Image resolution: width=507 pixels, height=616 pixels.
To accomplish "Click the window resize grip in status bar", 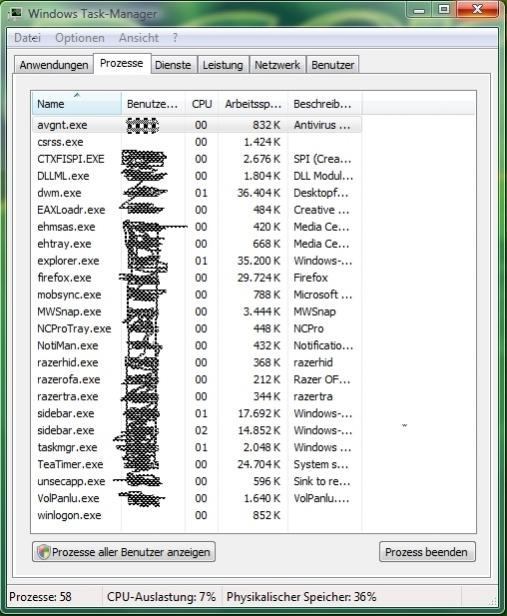I will 492,601.
